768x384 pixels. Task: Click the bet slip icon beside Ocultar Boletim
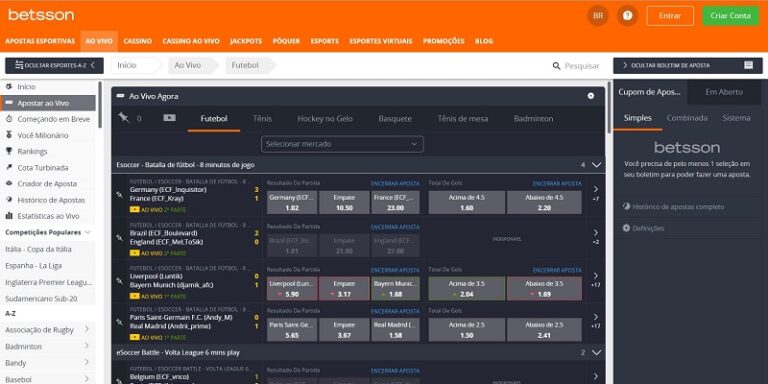point(748,65)
